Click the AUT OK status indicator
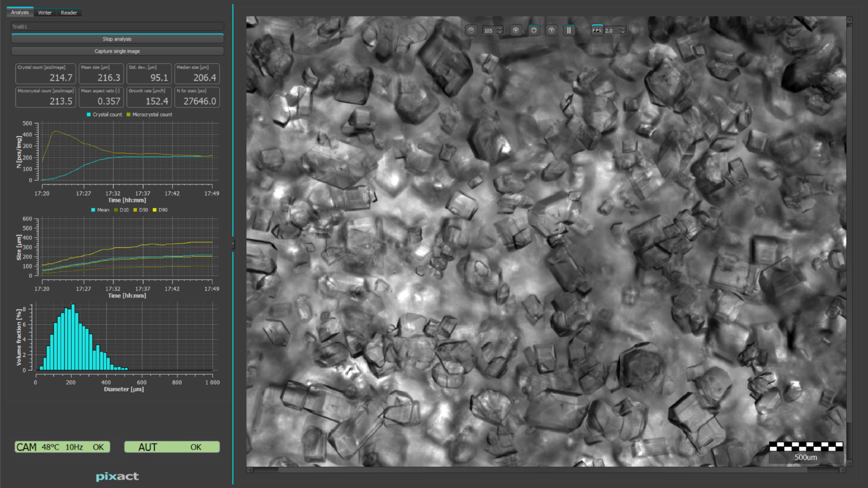868x488 pixels. [x=172, y=447]
